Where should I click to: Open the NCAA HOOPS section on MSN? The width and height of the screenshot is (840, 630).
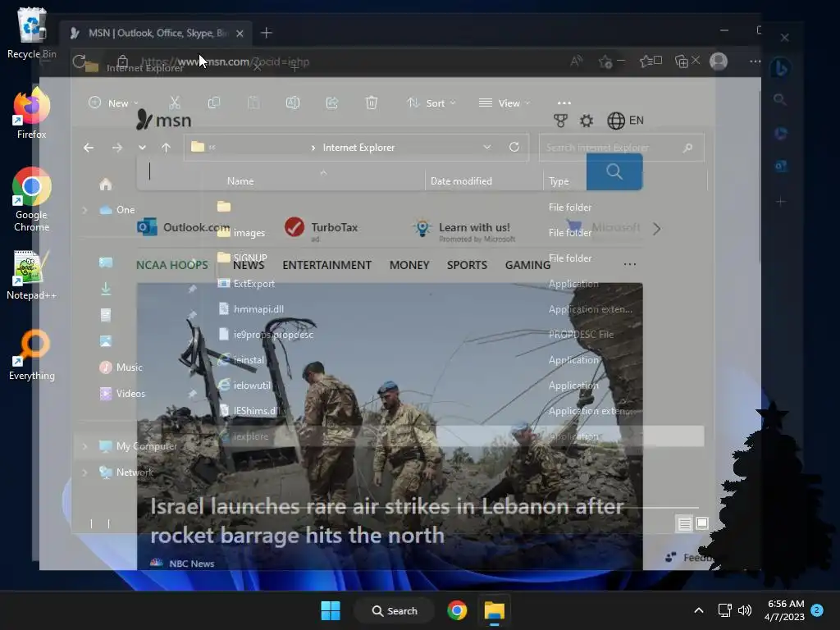point(172,265)
